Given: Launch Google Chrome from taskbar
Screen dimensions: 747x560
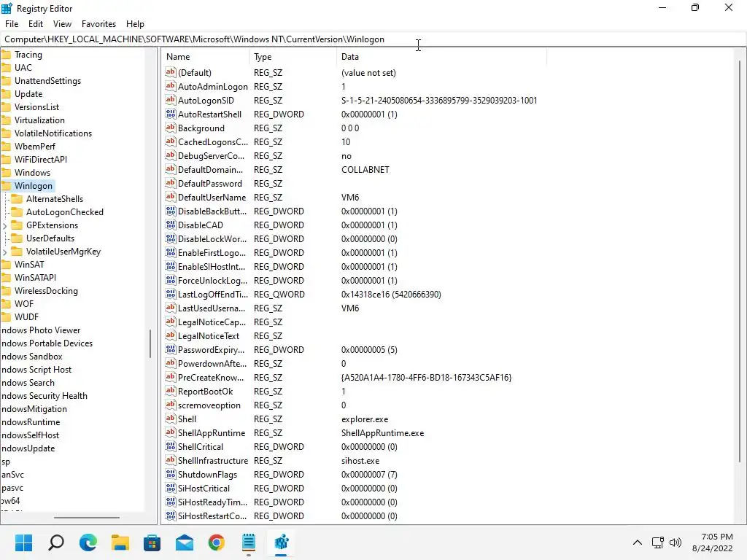Looking at the screenshot, I should [216, 542].
